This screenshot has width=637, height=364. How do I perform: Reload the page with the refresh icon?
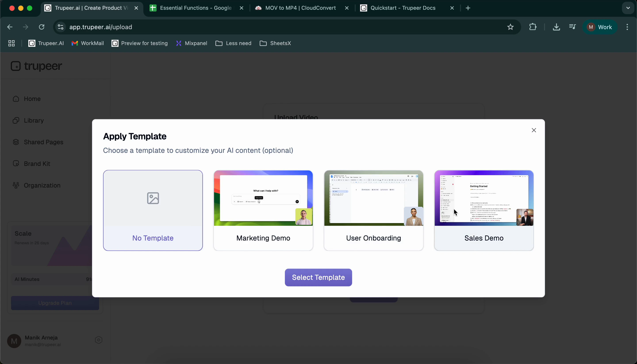[x=42, y=27]
